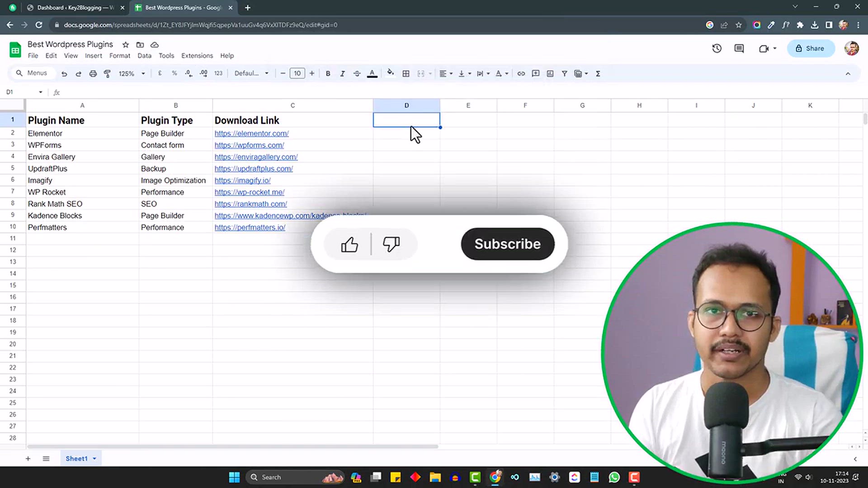Screen dimensions: 868x488
Task: Open the rankmath.com link
Action: pyautogui.click(x=250, y=204)
